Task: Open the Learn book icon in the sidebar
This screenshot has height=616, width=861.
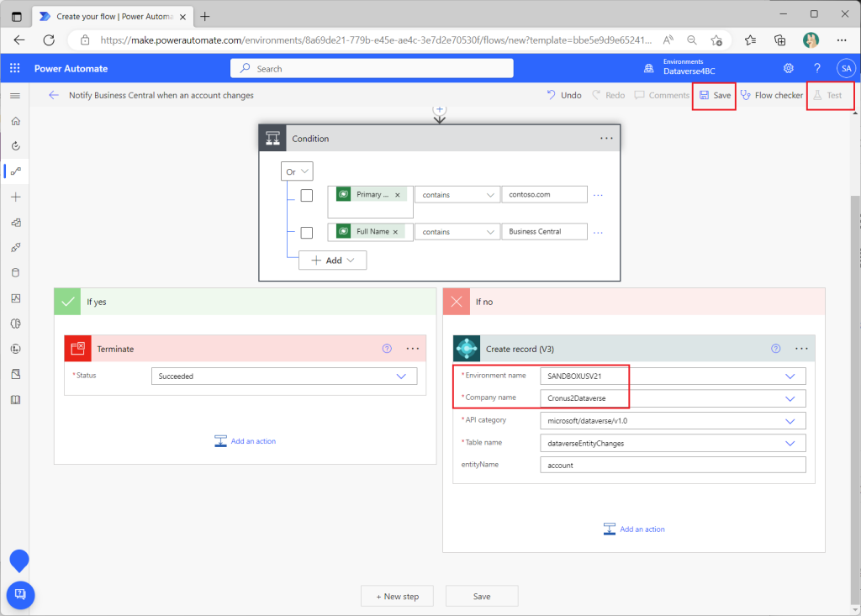Action: (x=15, y=400)
